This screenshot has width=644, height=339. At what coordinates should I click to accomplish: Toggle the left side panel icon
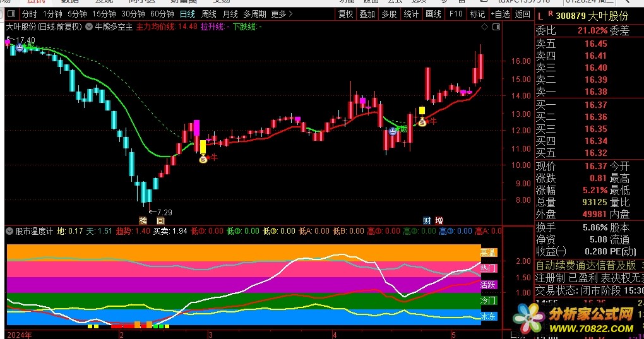[11, 14]
